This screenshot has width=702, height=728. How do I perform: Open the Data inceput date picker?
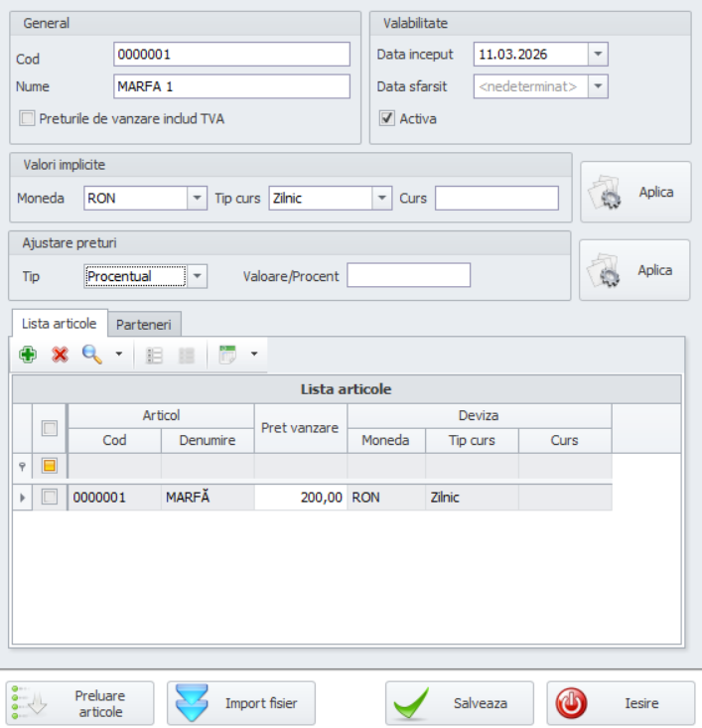(598, 55)
